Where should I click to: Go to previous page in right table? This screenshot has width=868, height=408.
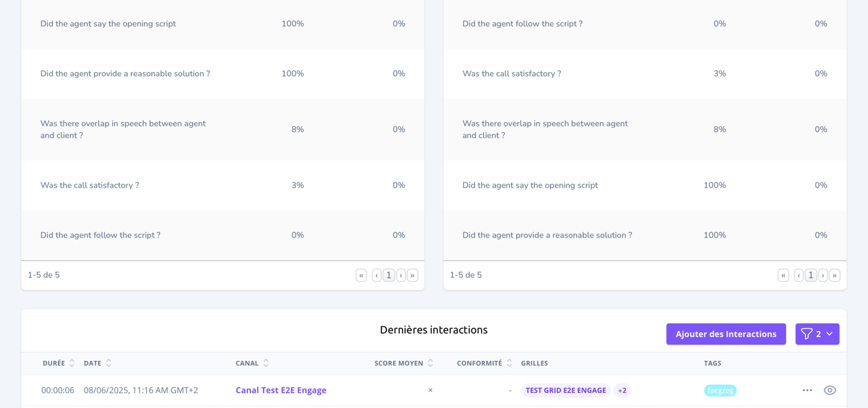coord(799,275)
